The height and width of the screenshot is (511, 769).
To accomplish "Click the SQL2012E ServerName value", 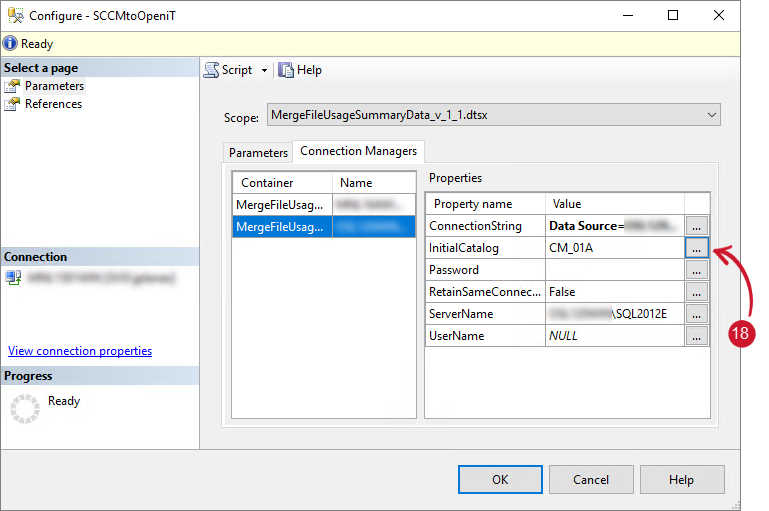I will [x=615, y=314].
